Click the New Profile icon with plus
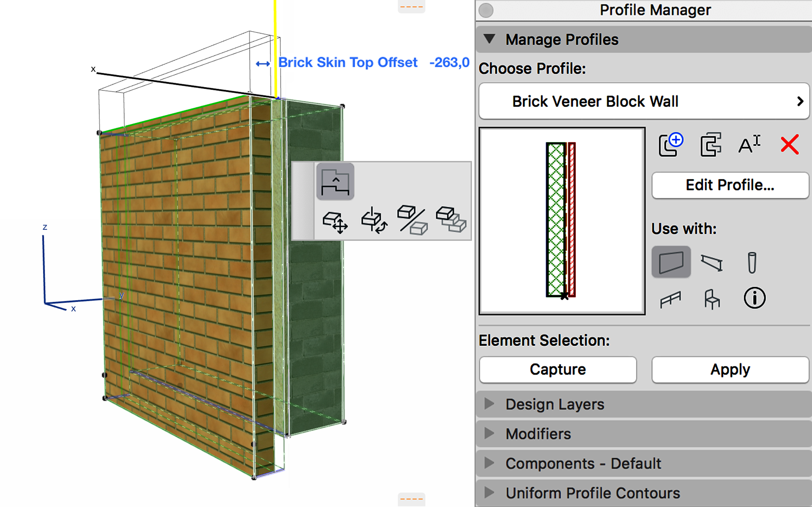The image size is (812, 507). coord(671,145)
